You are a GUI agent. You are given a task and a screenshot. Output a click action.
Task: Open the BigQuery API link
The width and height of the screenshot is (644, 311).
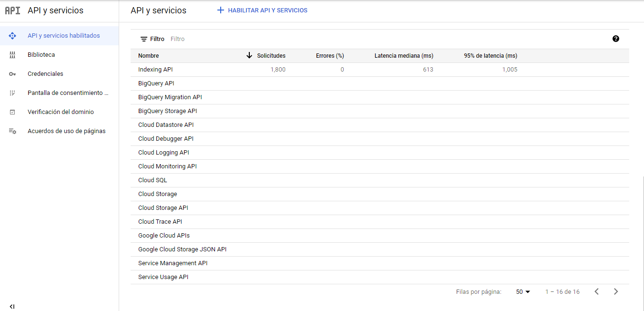[x=156, y=83]
